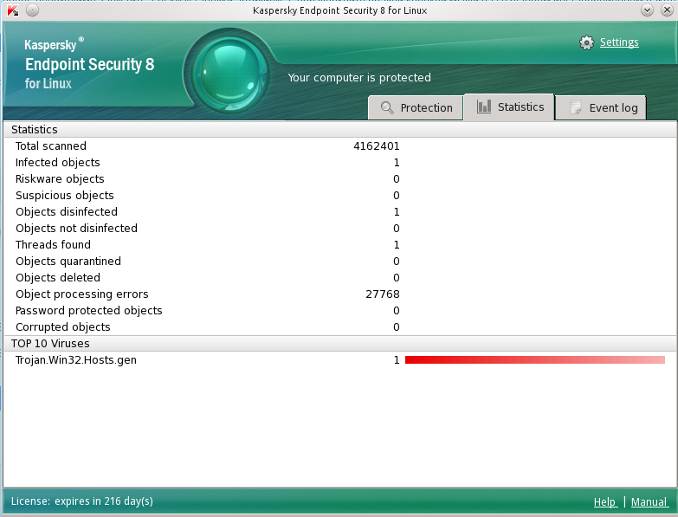Image resolution: width=678 pixels, height=517 pixels.
Task: Click the Your computer is protected status
Action: (x=359, y=78)
